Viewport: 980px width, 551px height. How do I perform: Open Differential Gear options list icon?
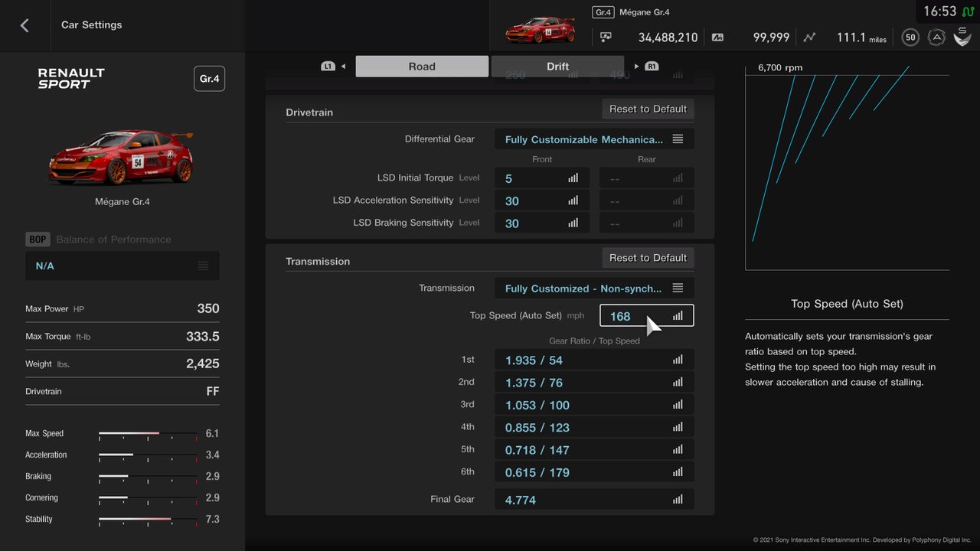tap(678, 139)
